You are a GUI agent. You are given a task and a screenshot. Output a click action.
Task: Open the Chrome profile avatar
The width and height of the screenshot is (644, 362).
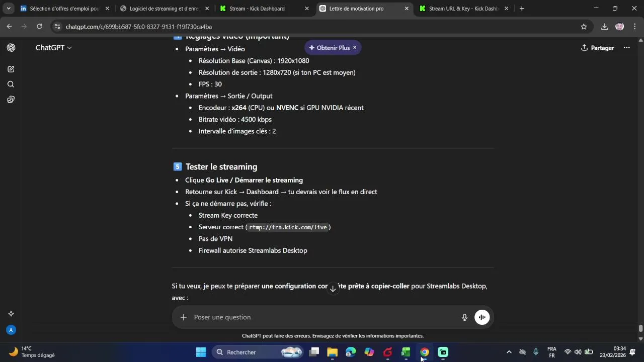(619, 27)
